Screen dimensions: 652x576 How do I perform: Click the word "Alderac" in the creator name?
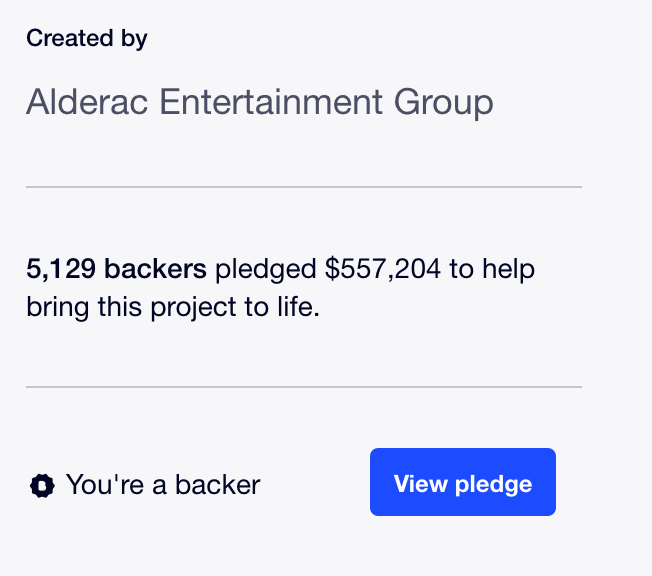point(87,102)
